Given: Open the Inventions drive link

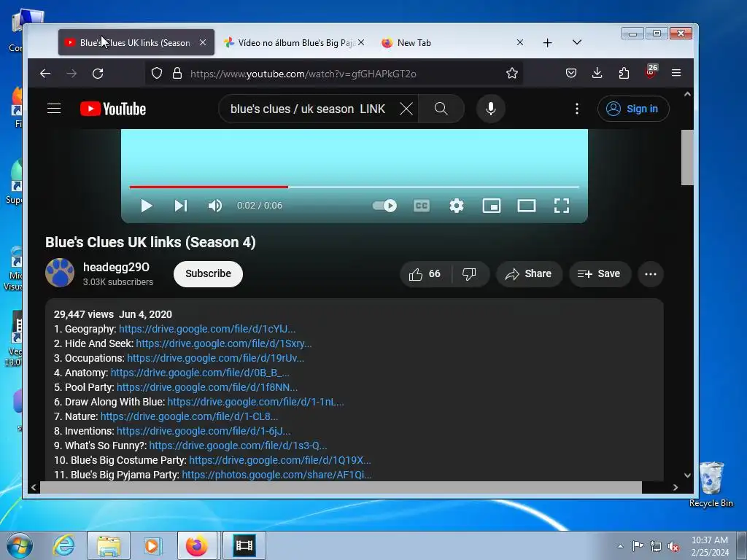Looking at the screenshot, I should pyautogui.click(x=204, y=431).
